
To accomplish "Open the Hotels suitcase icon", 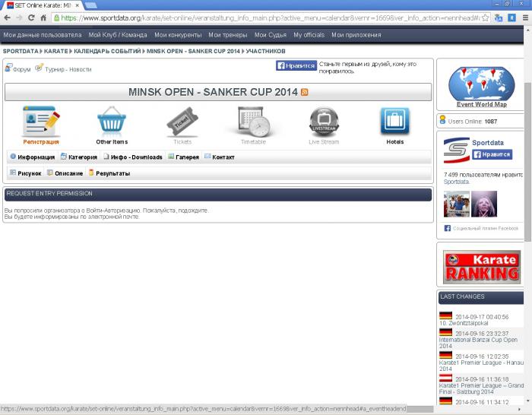I will pyautogui.click(x=395, y=121).
